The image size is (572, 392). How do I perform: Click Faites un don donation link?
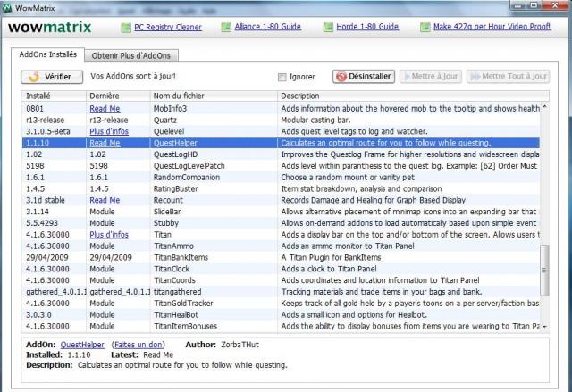pos(139,345)
